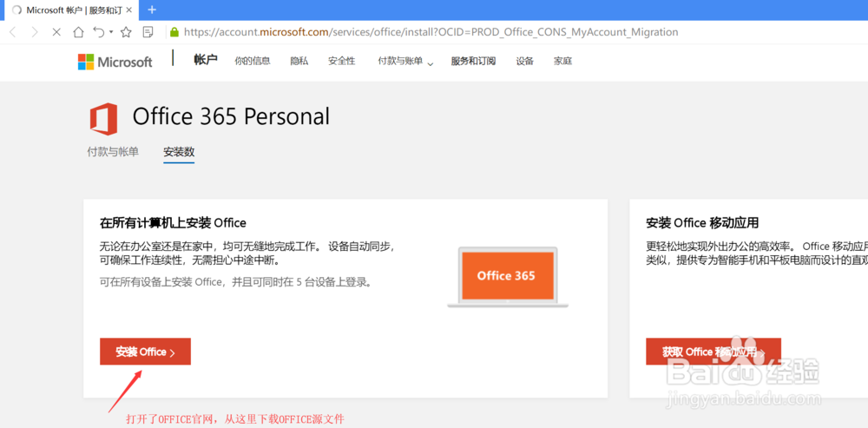Image resolution: width=868 pixels, height=428 pixels.
Task: Go to browser home page icon
Action: click(78, 32)
